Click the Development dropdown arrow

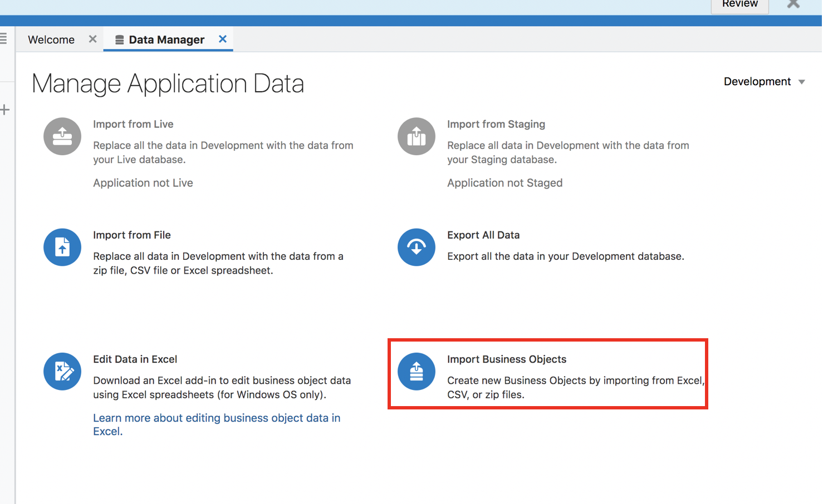point(802,82)
